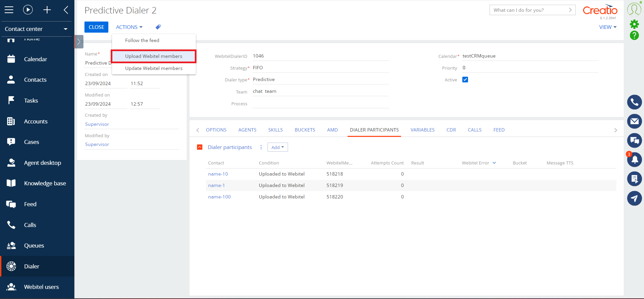The width and height of the screenshot is (644, 299).
Task: Open the notifications bell icon
Action: click(635, 159)
